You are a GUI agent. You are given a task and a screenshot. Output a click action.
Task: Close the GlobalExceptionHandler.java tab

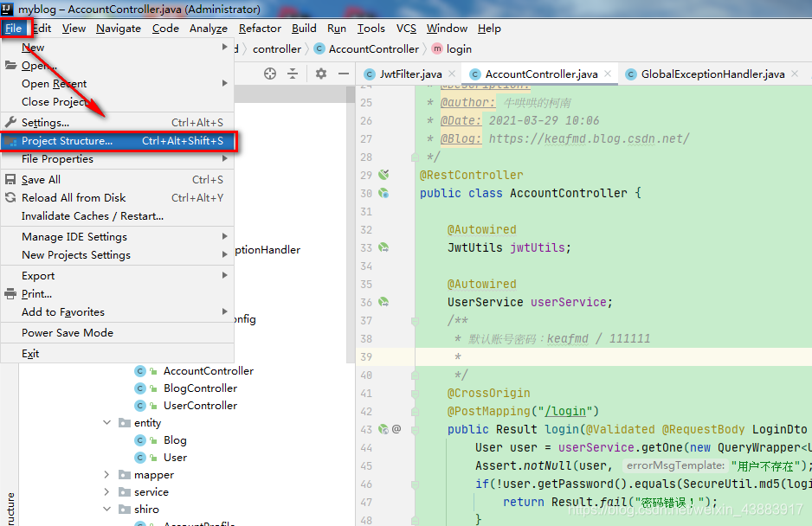coord(795,74)
